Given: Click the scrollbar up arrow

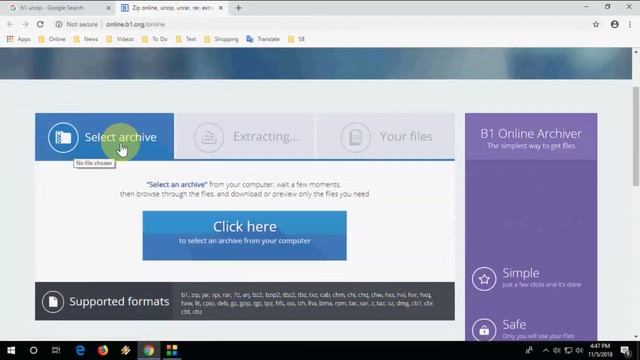Looking at the screenshot, I should (636, 52).
